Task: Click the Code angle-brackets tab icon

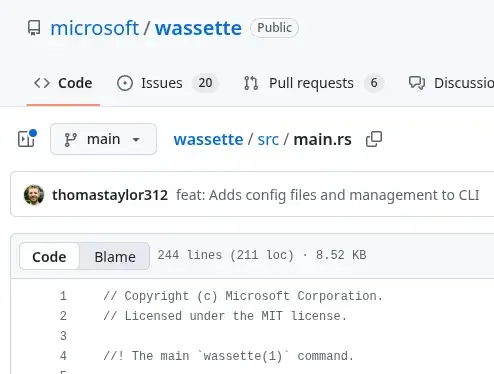Action: pos(42,83)
